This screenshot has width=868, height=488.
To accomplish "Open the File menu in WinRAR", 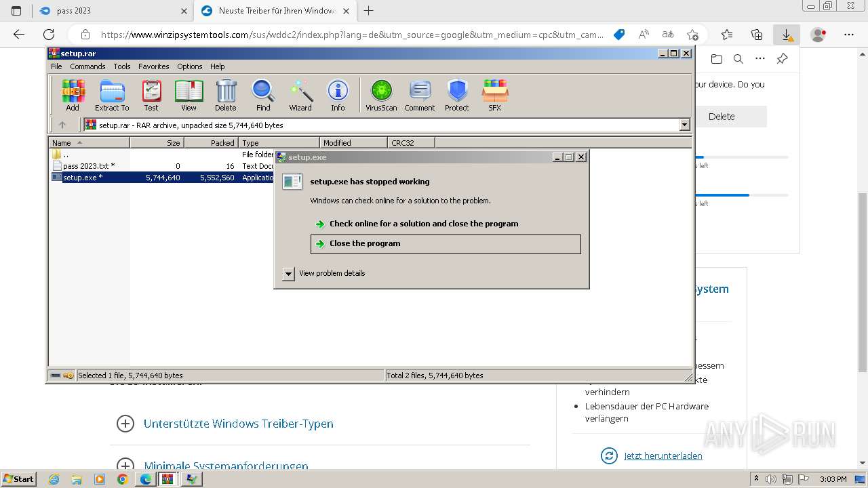I will point(56,66).
